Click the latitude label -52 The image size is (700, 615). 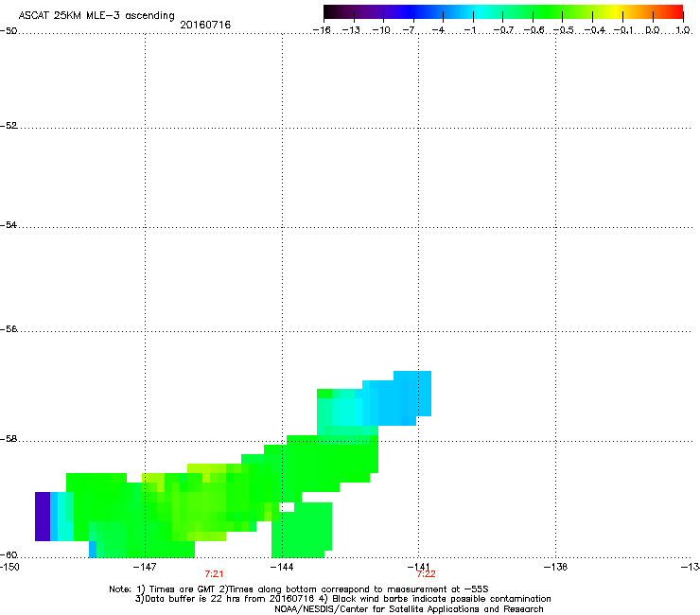(9, 126)
